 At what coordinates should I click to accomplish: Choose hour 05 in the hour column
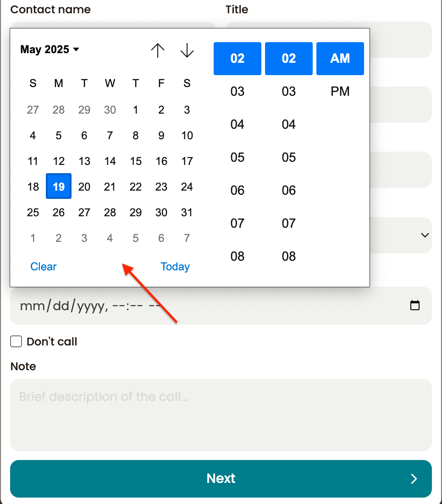pyautogui.click(x=238, y=158)
